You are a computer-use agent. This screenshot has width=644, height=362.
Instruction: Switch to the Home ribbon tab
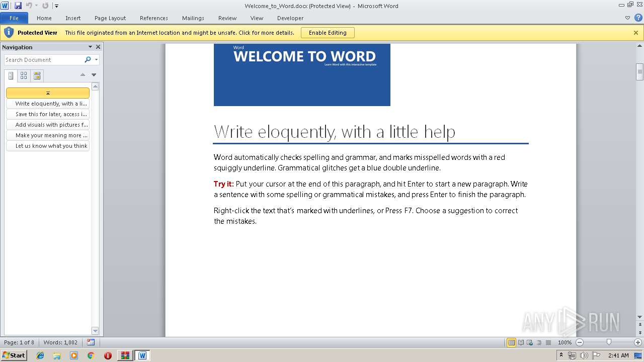tap(44, 18)
